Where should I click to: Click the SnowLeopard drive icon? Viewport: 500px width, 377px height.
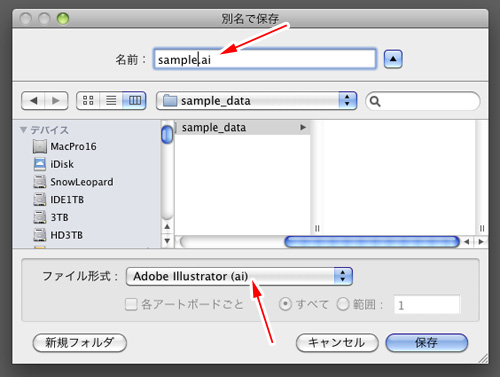[x=40, y=182]
